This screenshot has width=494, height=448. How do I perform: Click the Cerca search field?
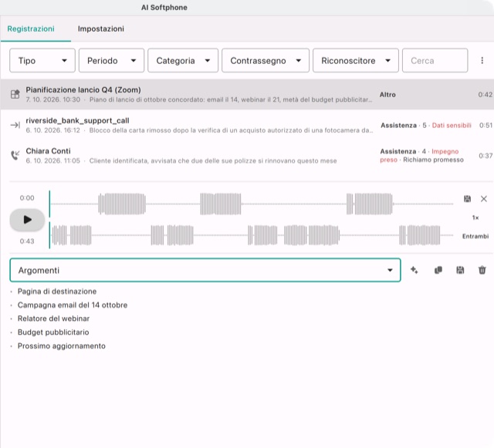click(435, 60)
